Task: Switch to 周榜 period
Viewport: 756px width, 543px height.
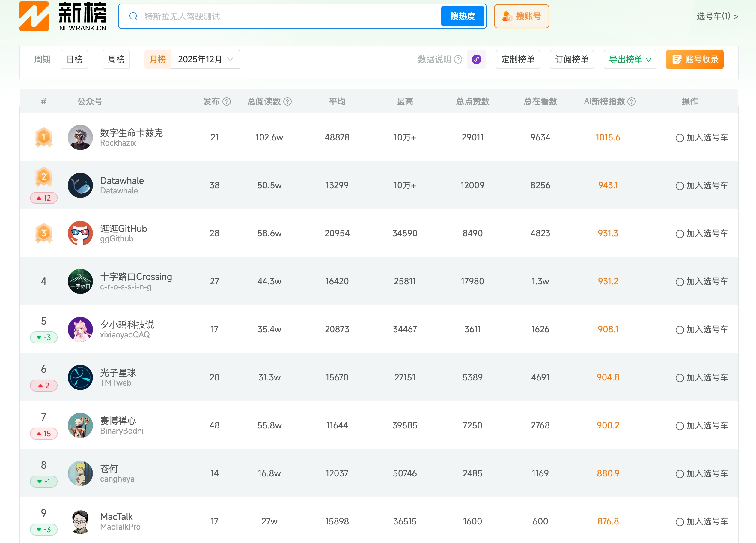Action: pos(116,59)
